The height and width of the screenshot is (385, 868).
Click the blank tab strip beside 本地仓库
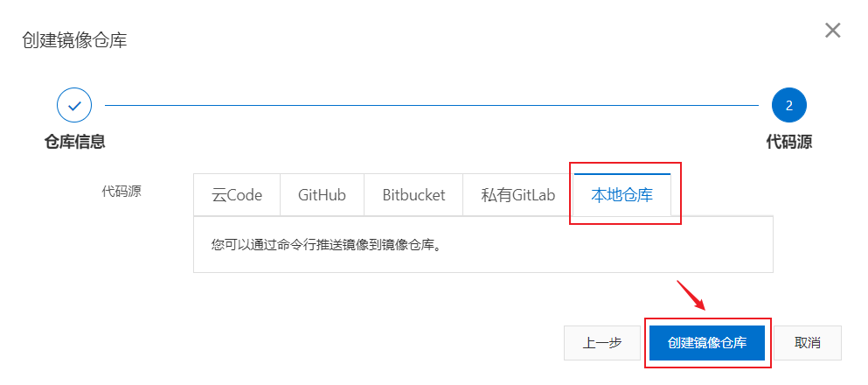(722, 195)
